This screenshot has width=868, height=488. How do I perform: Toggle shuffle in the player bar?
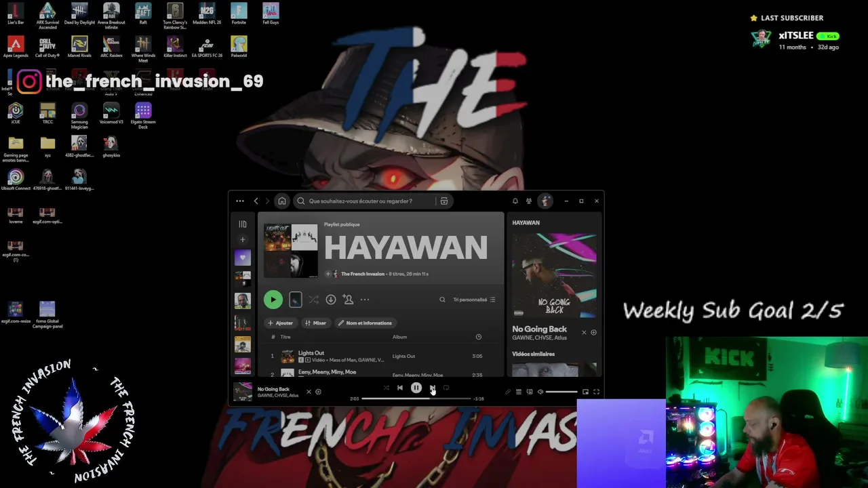tap(387, 388)
